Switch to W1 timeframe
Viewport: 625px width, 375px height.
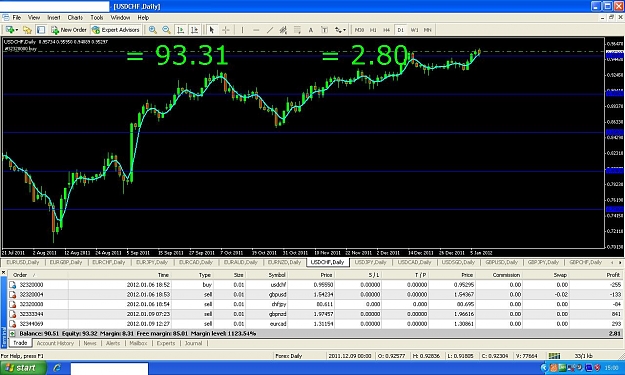coord(415,30)
